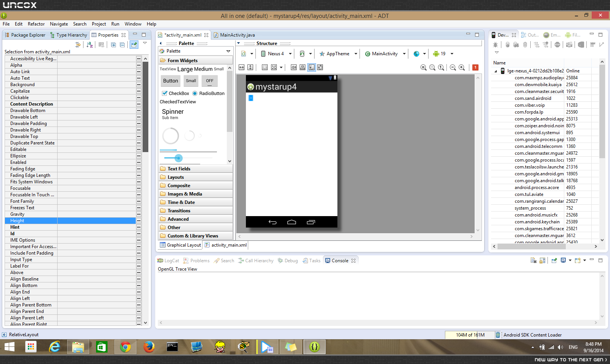Collapse the lge-nexus_4 device tree node
The height and width of the screenshot is (364, 610).
pos(496,71)
